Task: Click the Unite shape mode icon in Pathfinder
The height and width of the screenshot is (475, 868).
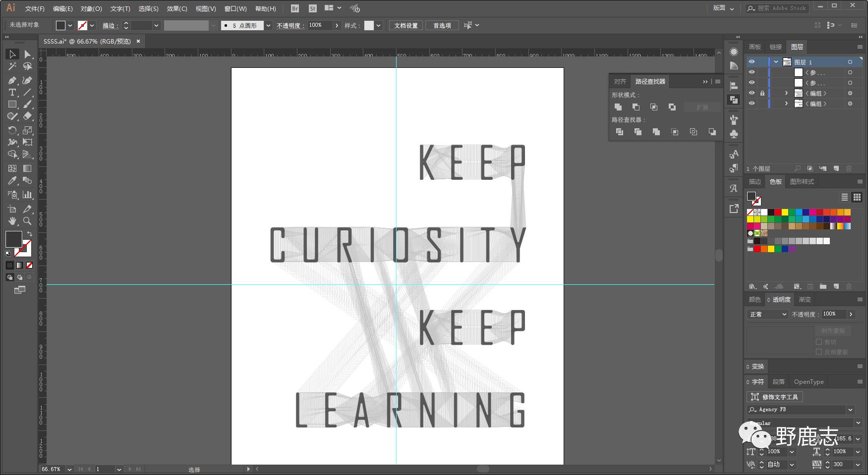Action: click(618, 107)
